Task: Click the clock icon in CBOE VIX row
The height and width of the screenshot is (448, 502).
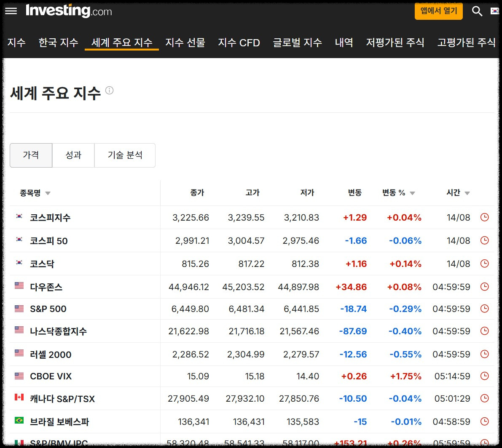Action: (485, 376)
